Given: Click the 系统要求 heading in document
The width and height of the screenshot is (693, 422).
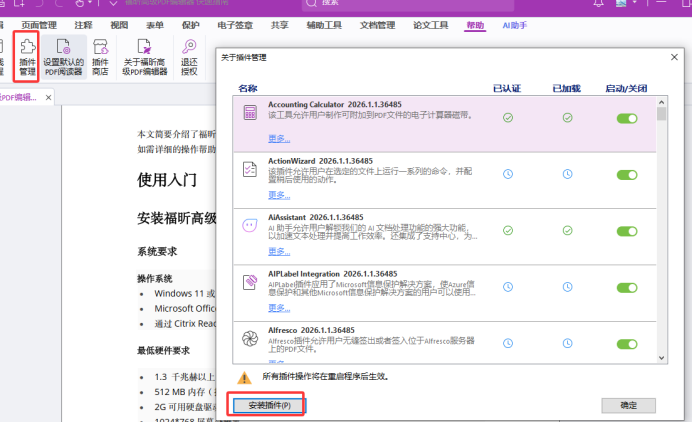Looking at the screenshot, I should pos(157,251).
